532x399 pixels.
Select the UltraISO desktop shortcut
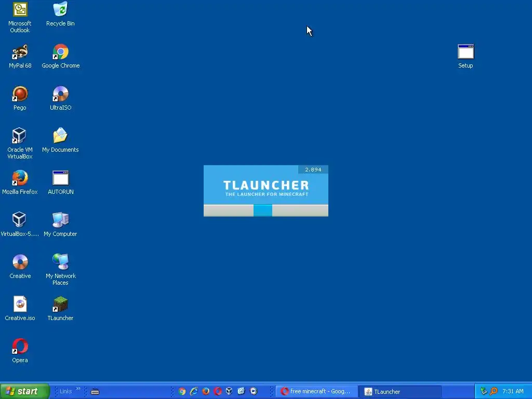pos(60,98)
